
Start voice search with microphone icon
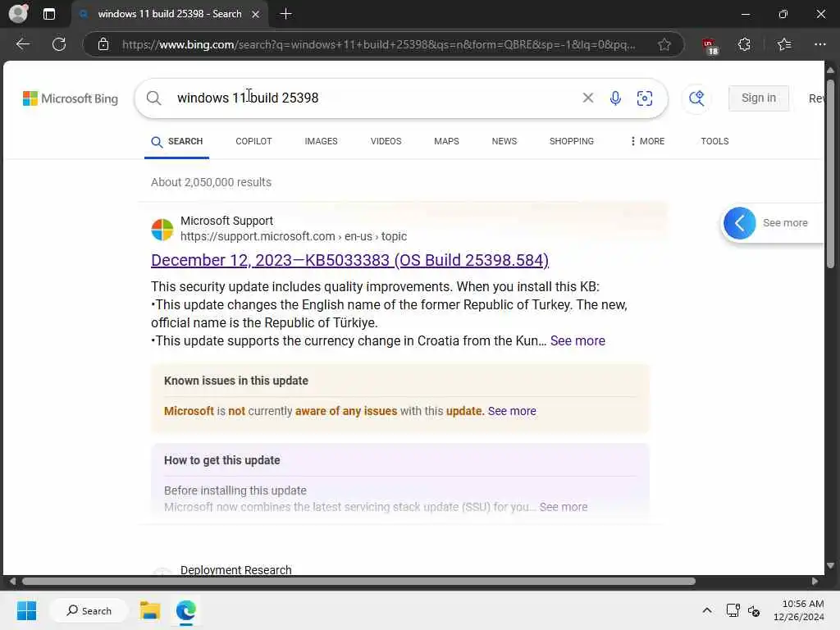615,98
